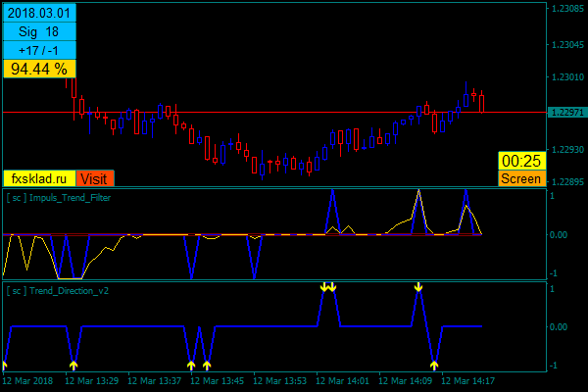Select the 94.44 % accuracy label

click(x=39, y=69)
